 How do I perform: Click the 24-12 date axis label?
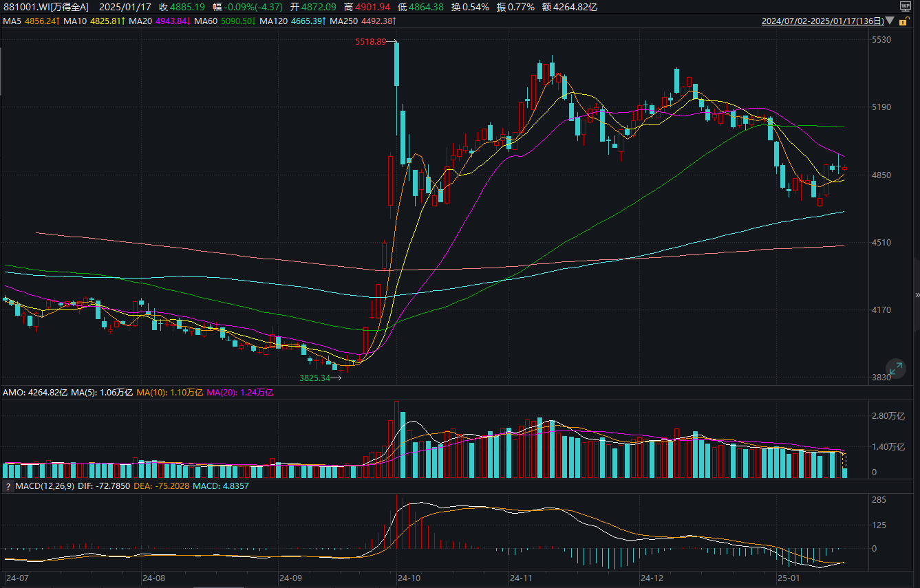point(652,578)
